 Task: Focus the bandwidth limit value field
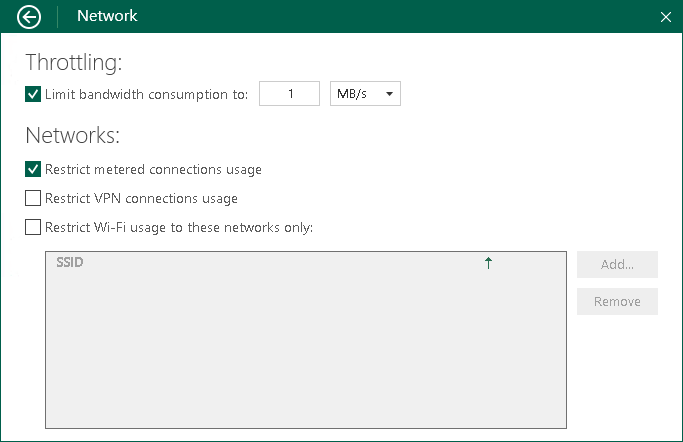pos(289,94)
